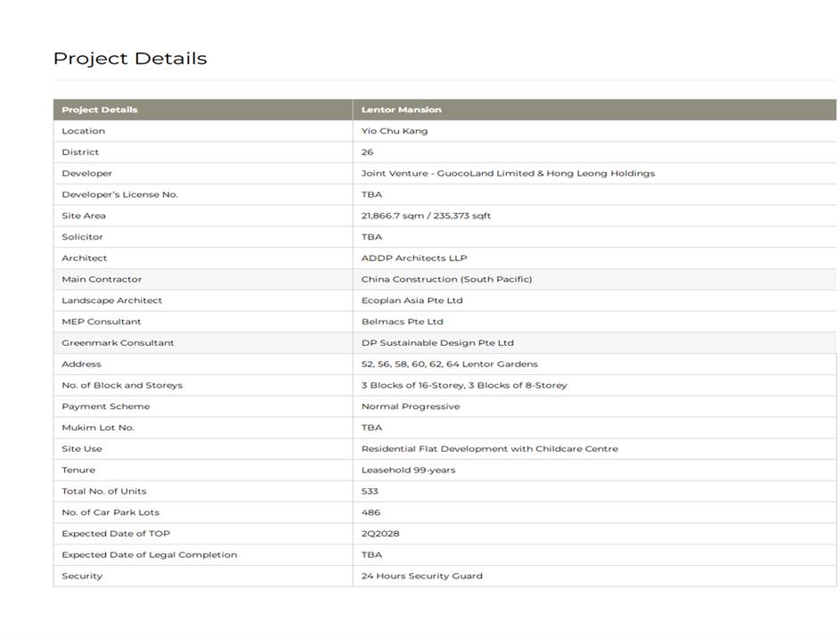Click the Belmacs Pte Ltd cell
This screenshot has width=840, height=639.
(402, 322)
